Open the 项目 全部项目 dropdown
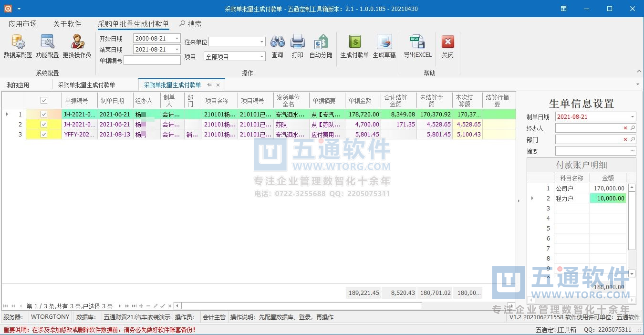This screenshot has width=644, height=335. click(x=262, y=57)
